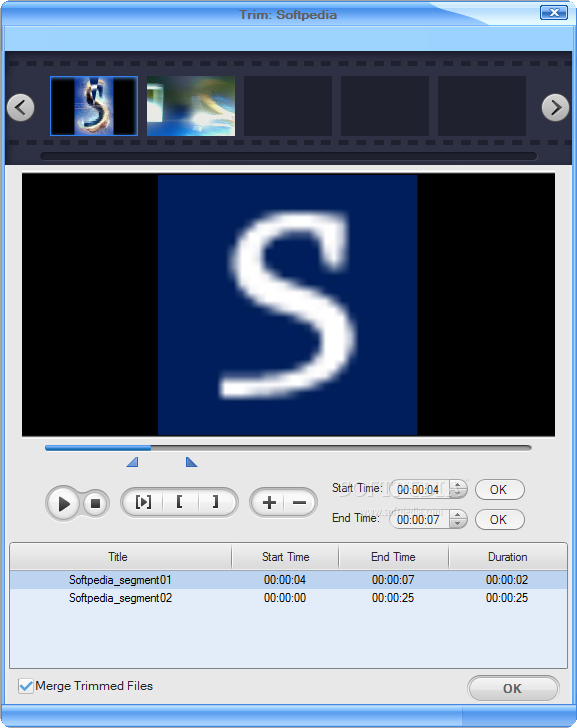Play the selected segment only
This screenshot has width=577, height=728.
pyautogui.click(x=143, y=502)
